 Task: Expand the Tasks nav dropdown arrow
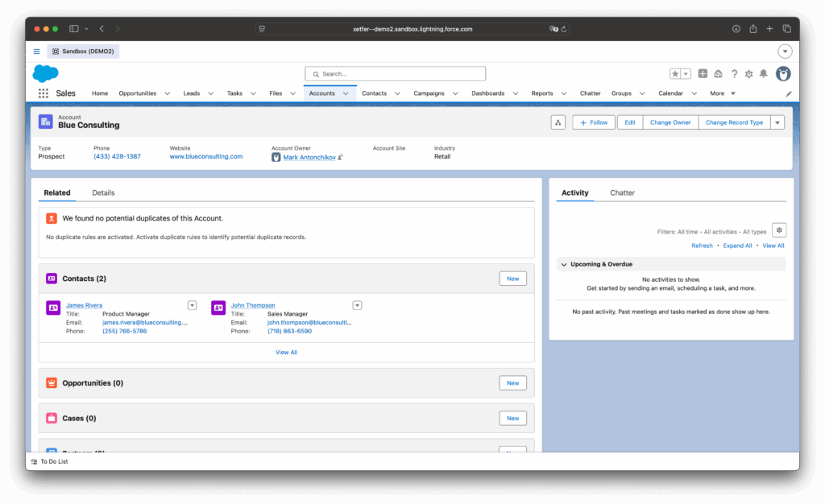(x=253, y=93)
